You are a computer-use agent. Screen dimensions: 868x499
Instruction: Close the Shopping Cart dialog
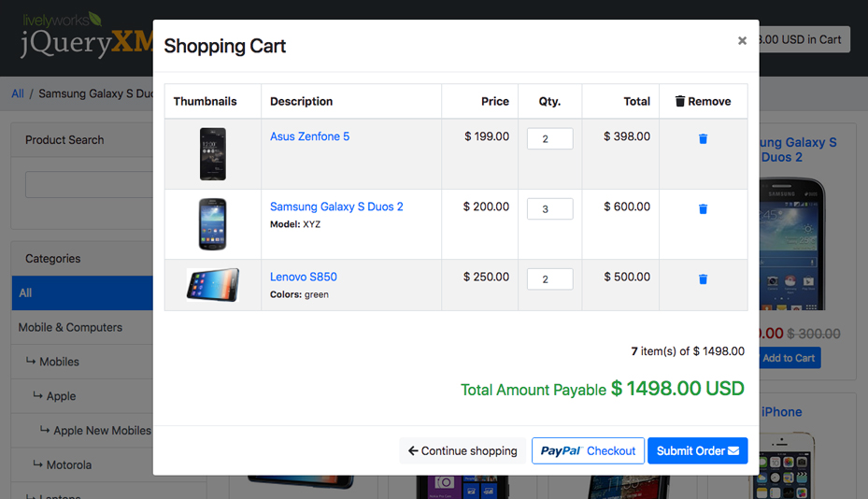[742, 40]
